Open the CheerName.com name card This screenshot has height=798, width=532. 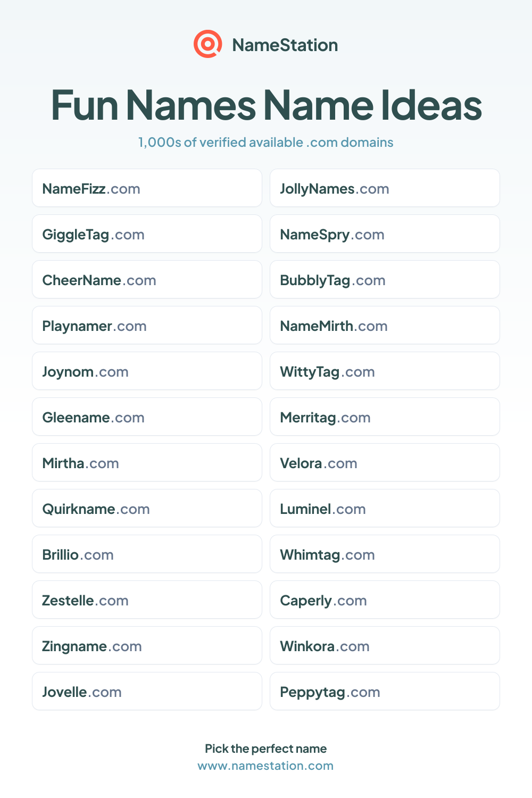tap(147, 279)
